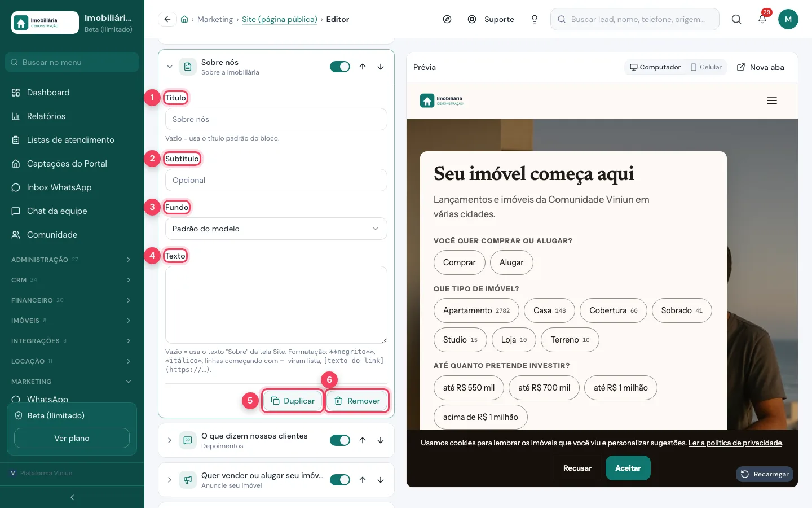Open Inbox WhatsApp in the sidebar
This screenshot has width=812, height=508.
[72, 187]
